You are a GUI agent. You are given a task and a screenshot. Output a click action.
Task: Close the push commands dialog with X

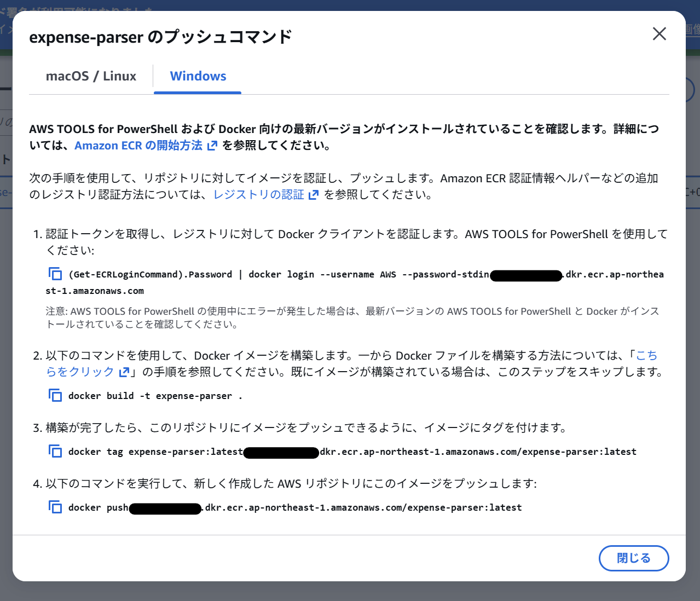pos(659,34)
